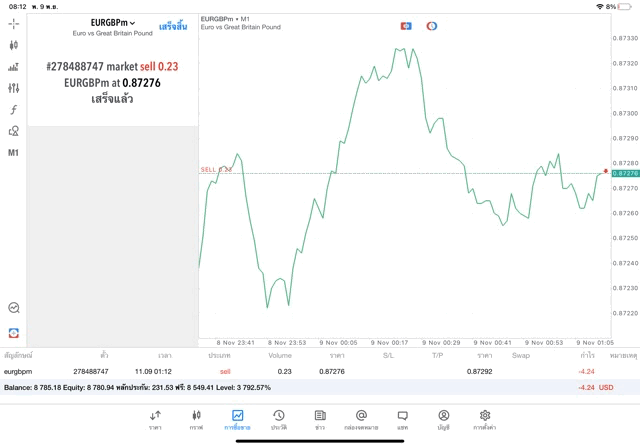
Task: Open the บัญชี accounts tab
Action: (x=444, y=420)
